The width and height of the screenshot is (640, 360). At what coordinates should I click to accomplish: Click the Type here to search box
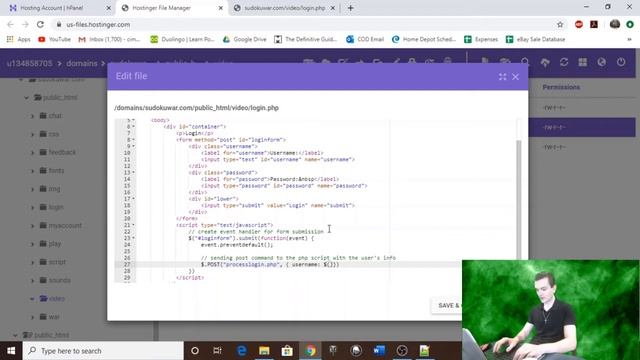(103, 351)
